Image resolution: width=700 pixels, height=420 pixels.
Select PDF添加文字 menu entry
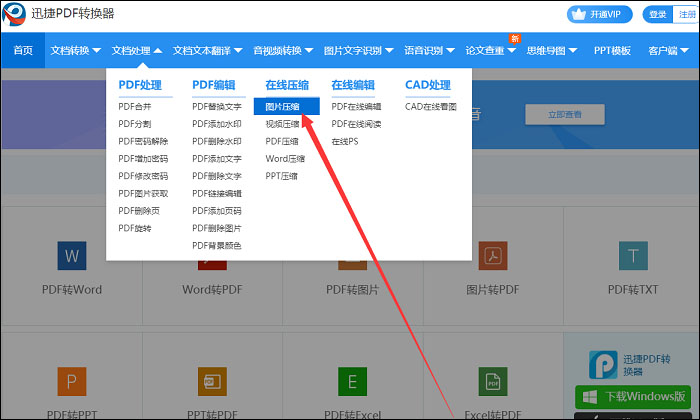(x=217, y=159)
